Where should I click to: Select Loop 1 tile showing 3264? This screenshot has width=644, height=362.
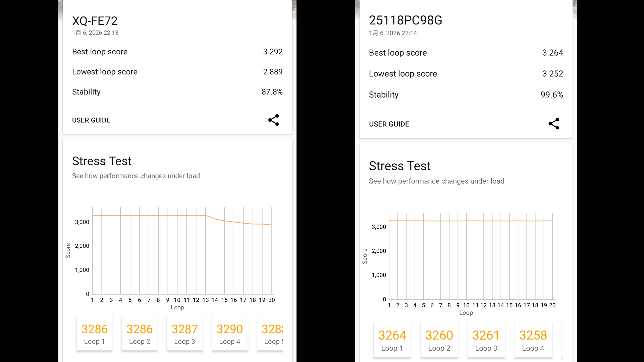[392, 340]
